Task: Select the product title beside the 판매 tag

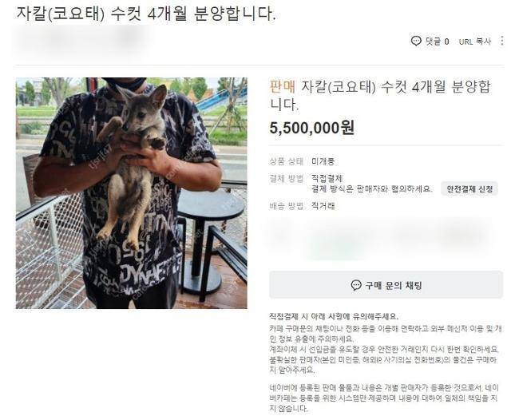Action: pyautogui.click(x=380, y=96)
